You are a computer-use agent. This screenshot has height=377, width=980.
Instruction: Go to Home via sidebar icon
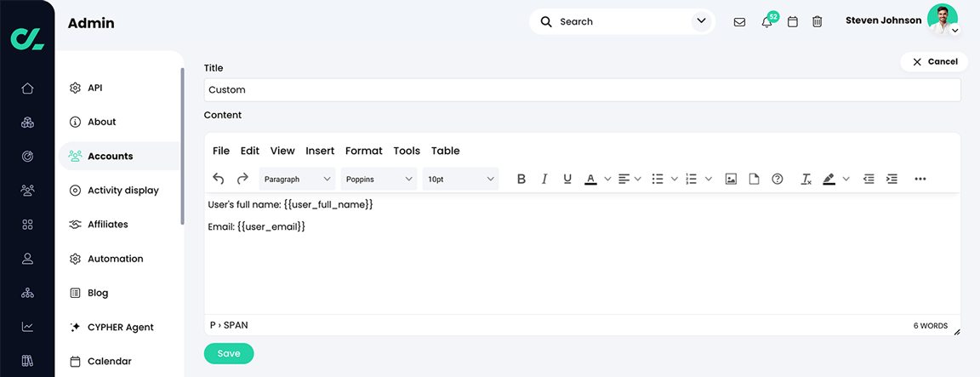27,89
